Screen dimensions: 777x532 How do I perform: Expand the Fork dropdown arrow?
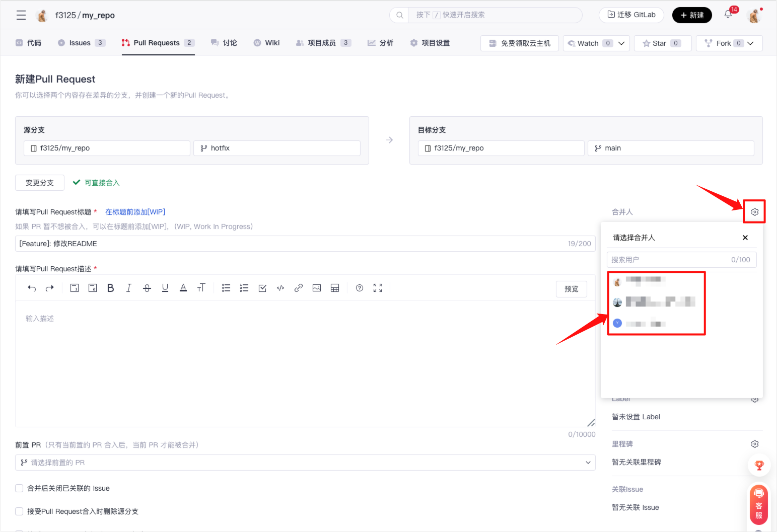pos(750,43)
